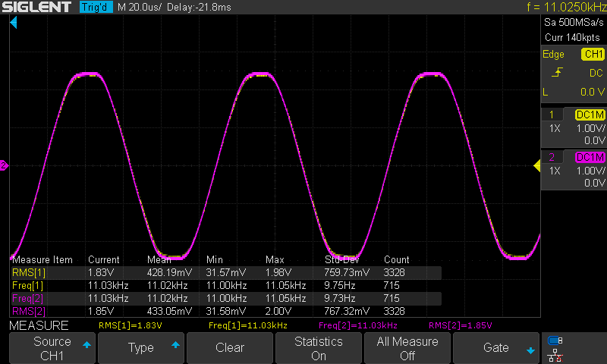
Task: Click the Curr 140kpts memory depth text
Action: click(x=572, y=37)
